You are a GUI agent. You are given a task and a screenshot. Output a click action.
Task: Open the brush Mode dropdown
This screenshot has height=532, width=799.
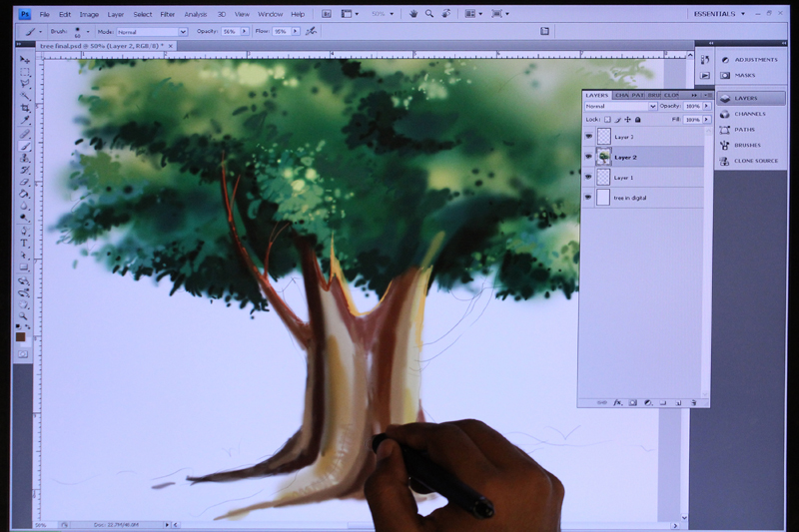pyautogui.click(x=153, y=32)
